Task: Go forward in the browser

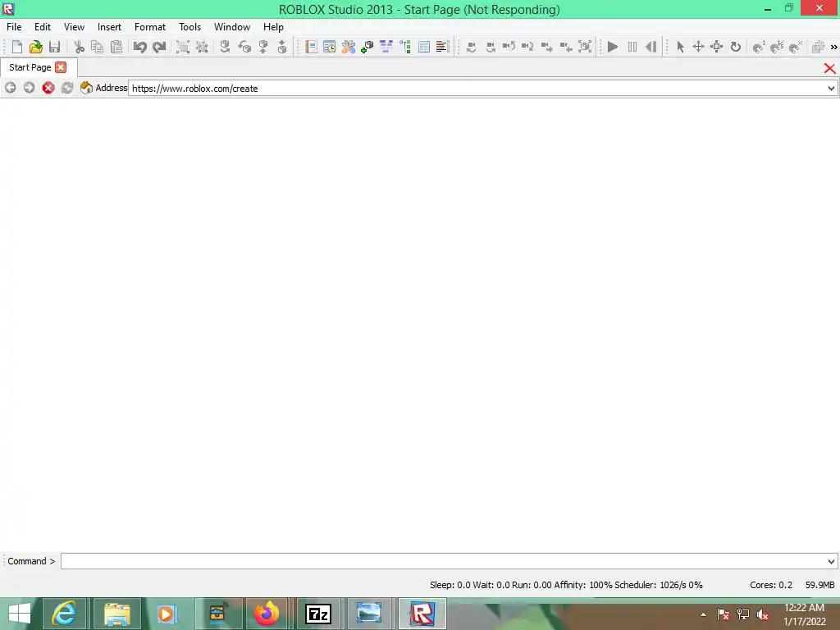Action: tap(29, 88)
